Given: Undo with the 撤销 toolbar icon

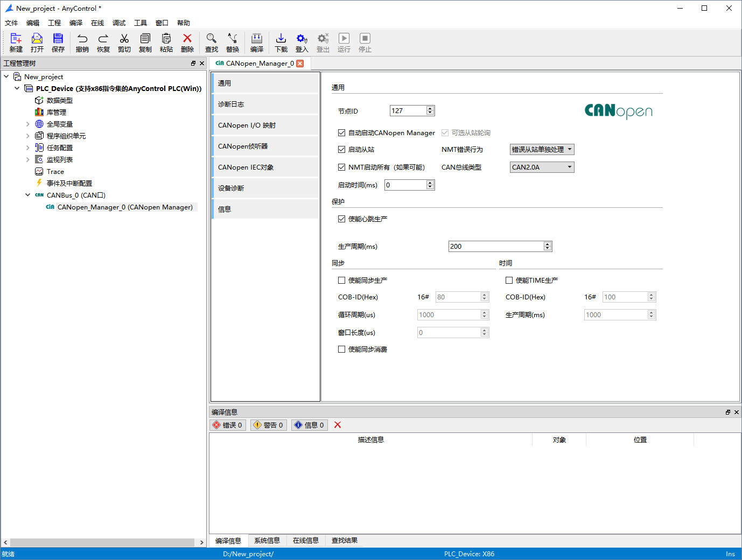Looking at the screenshot, I should pyautogui.click(x=82, y=43).
